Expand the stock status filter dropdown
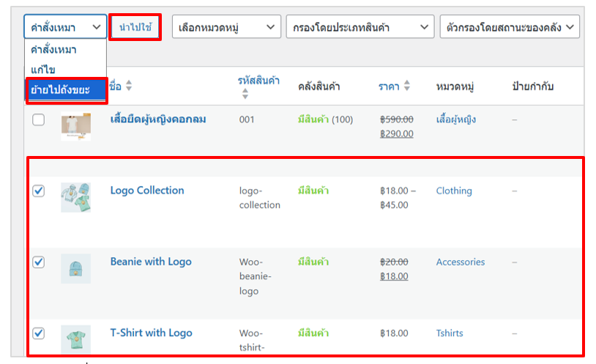The width and height of the screenshot is (596, 364). point(510,28)
